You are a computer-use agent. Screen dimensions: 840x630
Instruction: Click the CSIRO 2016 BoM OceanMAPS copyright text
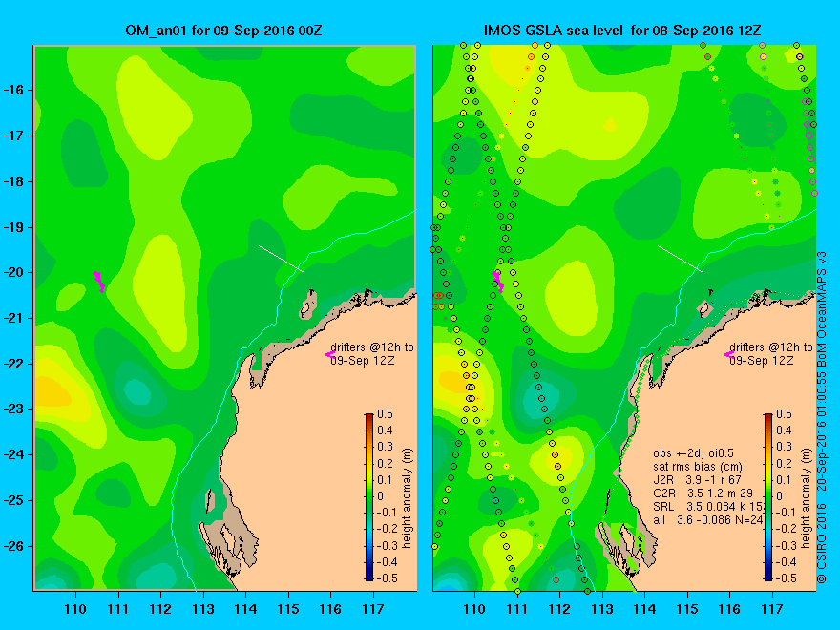(822, 416)
